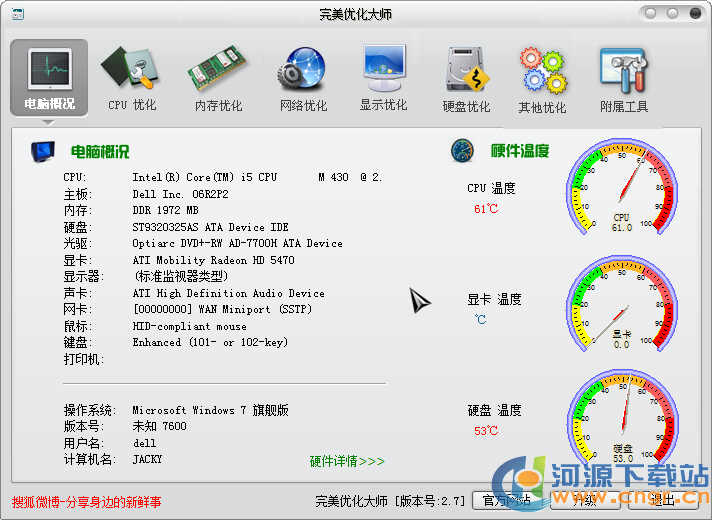Click the 硬盘 温度 53℃ reading
This screenshot has height=520, width=712.
(486, 431)
